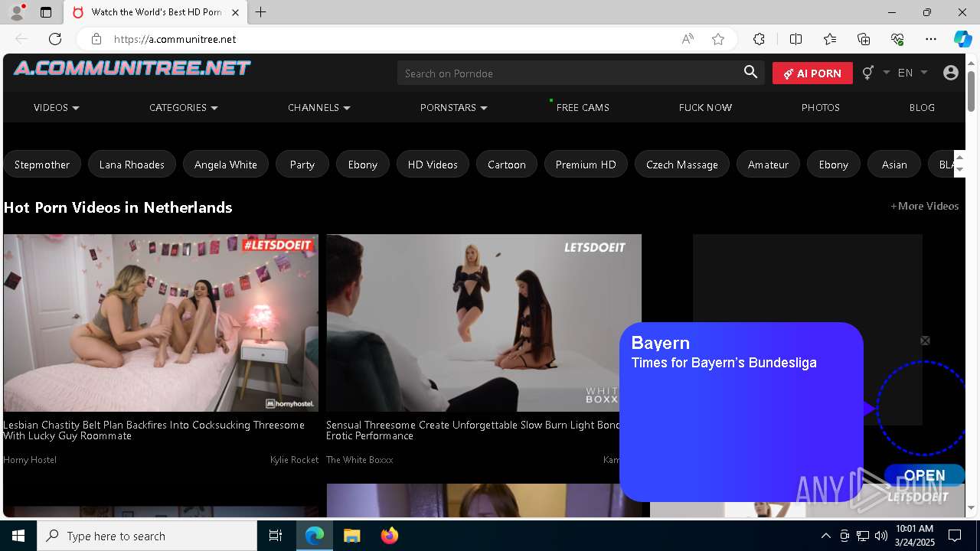The height and width of the screenshot is (551, 980).
Task: Open the Favorites list icon
Action: click(830, 39)
